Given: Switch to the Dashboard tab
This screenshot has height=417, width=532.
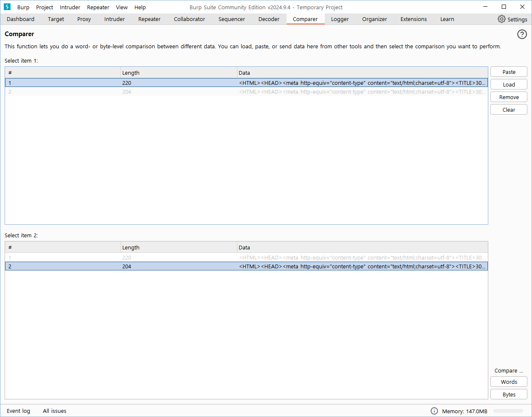Looking at the screenshot, I should tap(21, 19).
